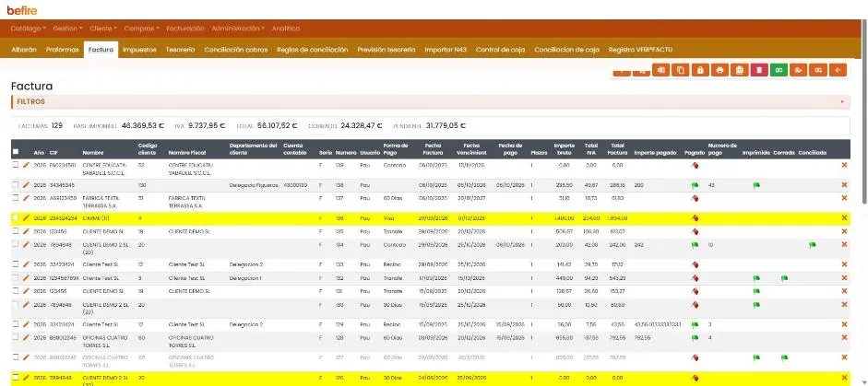
Task: Edit invoice number 135 with pencil icon
Action: click(x=26, y=231)
